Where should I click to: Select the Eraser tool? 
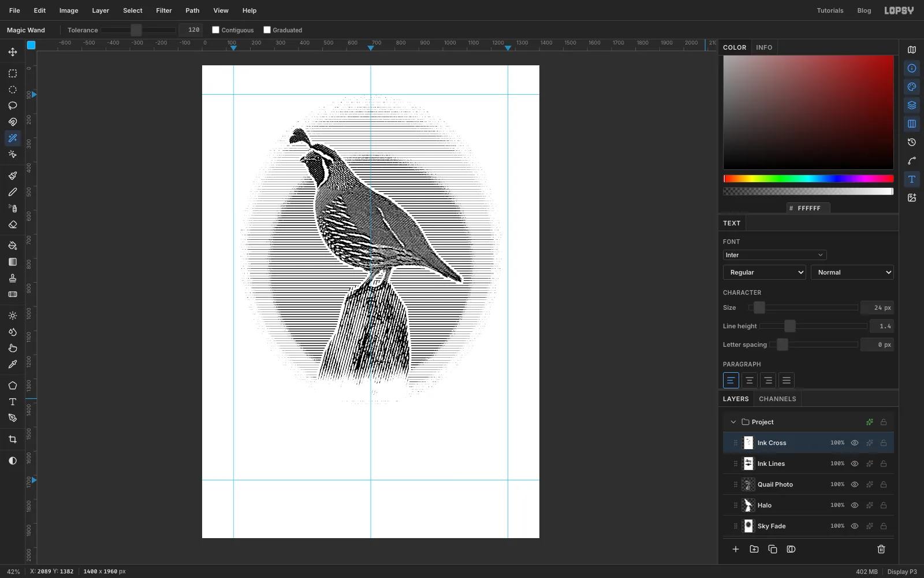coord(13,224)
